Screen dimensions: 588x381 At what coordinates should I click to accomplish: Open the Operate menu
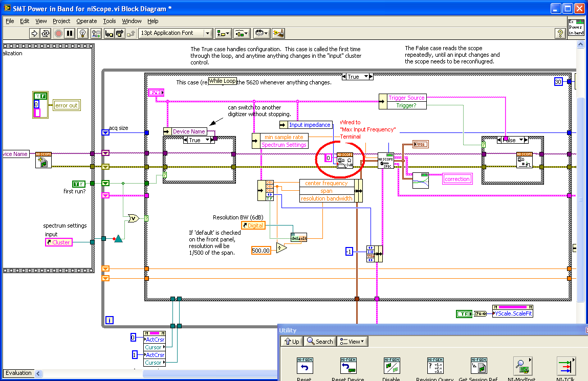tap(86, 21)
